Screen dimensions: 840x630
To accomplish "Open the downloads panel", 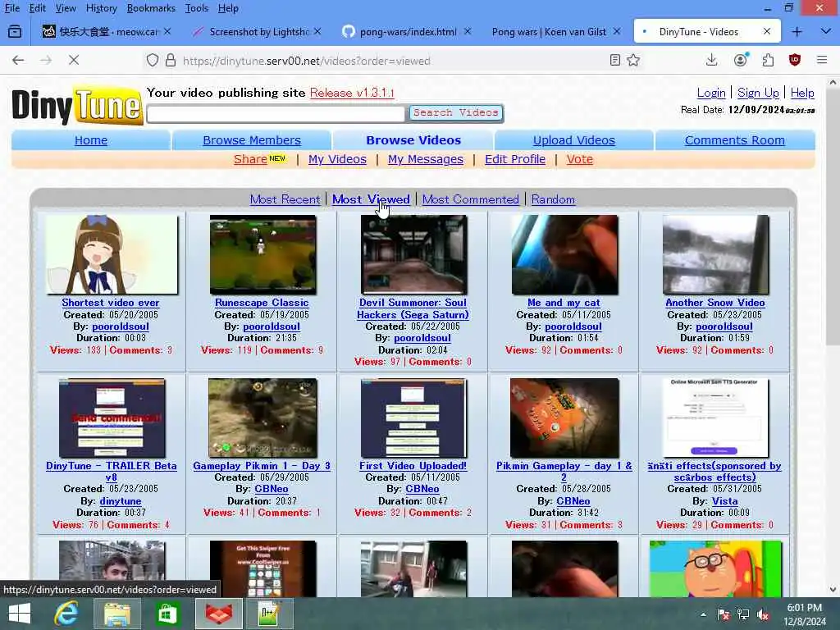I will [711, 60].
